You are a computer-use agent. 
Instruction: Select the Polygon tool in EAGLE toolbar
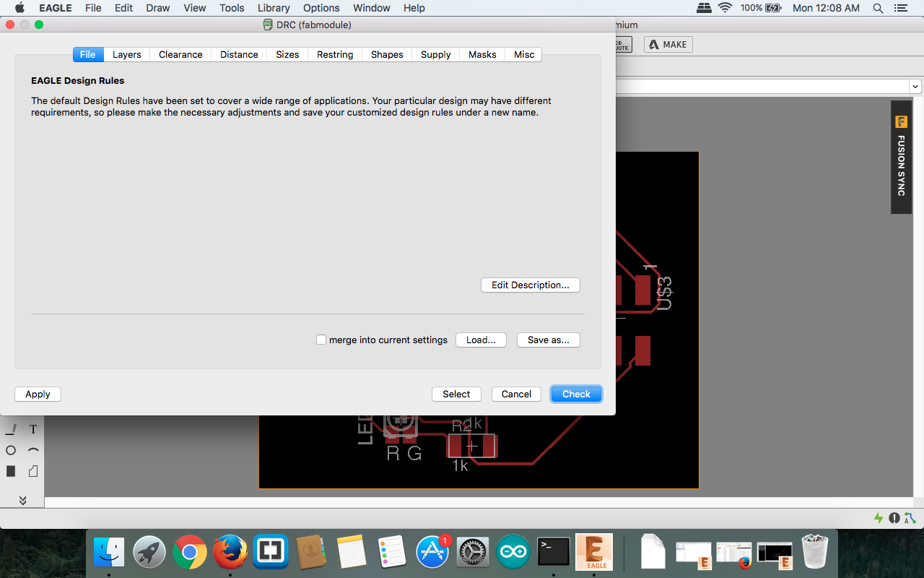(33, 471)
